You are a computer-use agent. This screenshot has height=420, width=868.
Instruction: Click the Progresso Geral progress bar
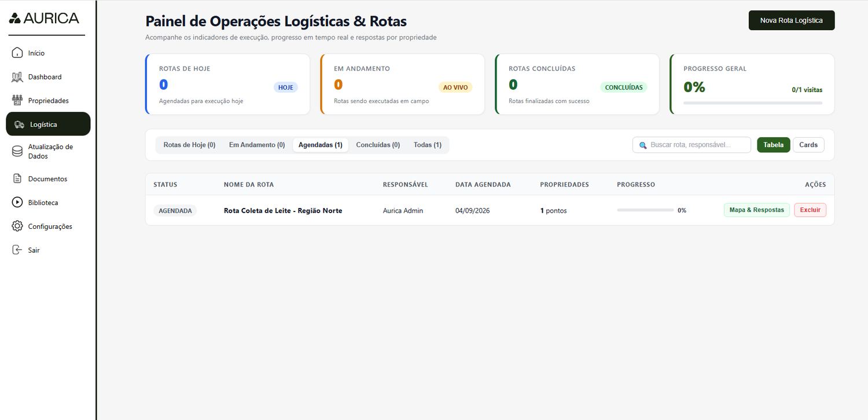pyautogui.click(x=753, y=103)
